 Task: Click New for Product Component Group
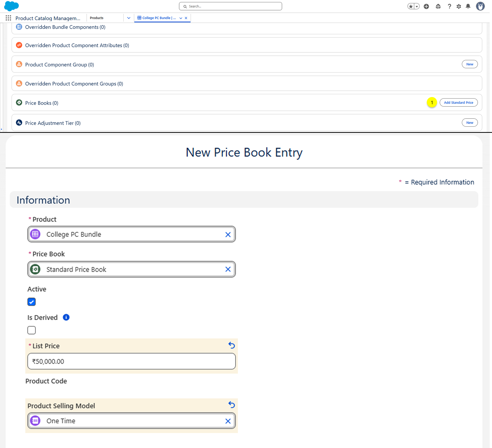click(x=470, y=64)
